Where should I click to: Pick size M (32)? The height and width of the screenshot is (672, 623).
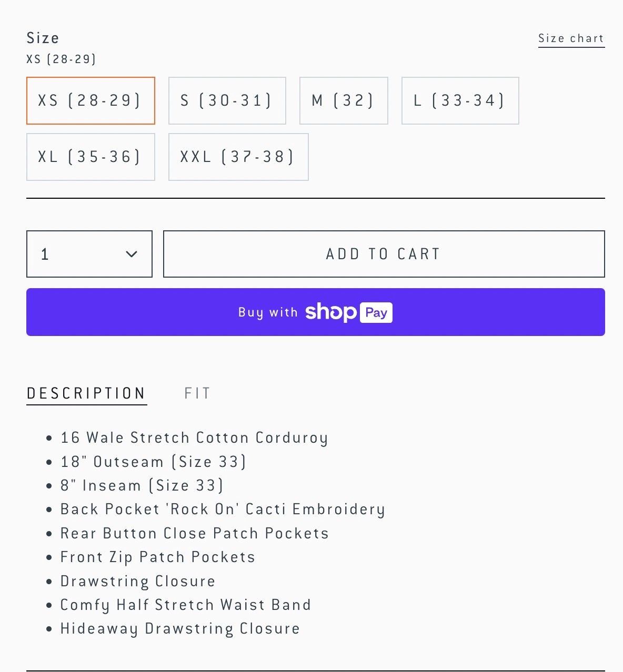pos(344,100)
